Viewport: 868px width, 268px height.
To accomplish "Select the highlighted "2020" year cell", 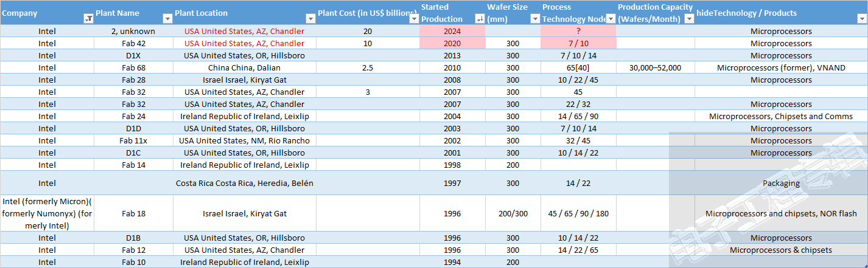I will click(x=452, y=43).
